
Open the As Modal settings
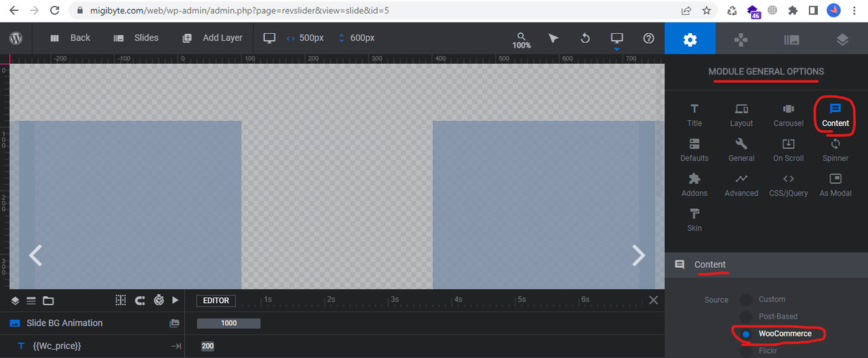point(835,185)
